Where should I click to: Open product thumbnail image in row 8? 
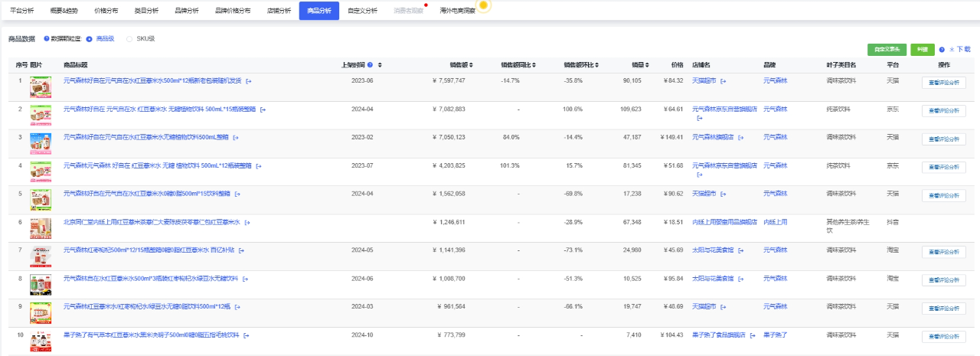[40, 285]
